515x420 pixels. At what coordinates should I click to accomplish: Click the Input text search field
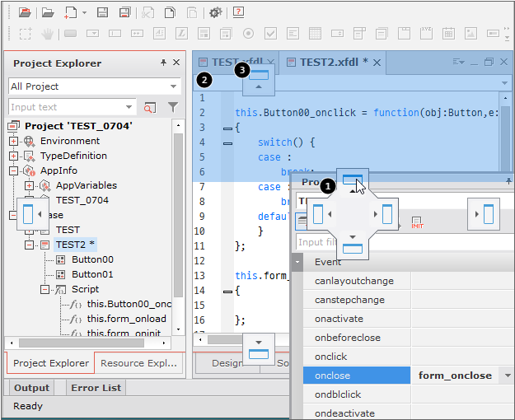pyautogui.click(x=66, y=107)
